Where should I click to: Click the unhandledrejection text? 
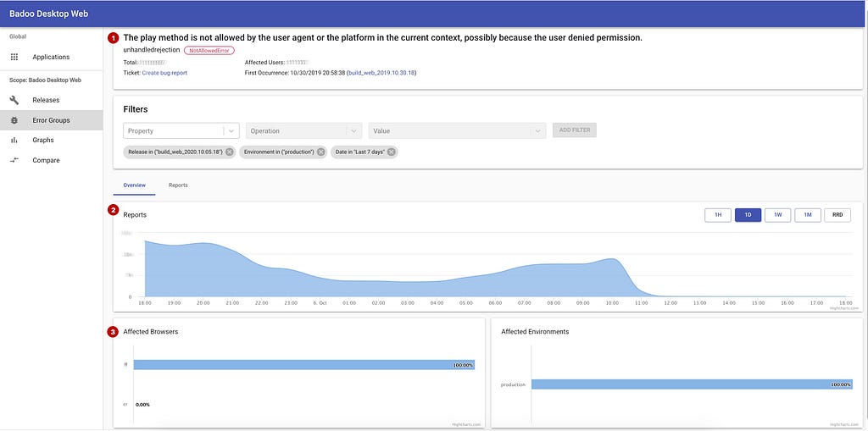[x=152, y=50]
